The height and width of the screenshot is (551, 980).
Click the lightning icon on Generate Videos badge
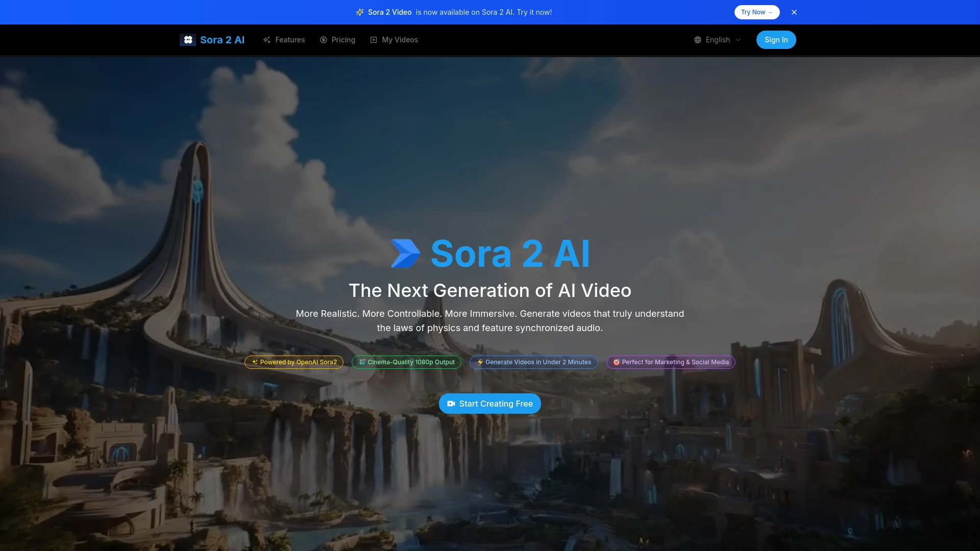(x=480, y=362)
